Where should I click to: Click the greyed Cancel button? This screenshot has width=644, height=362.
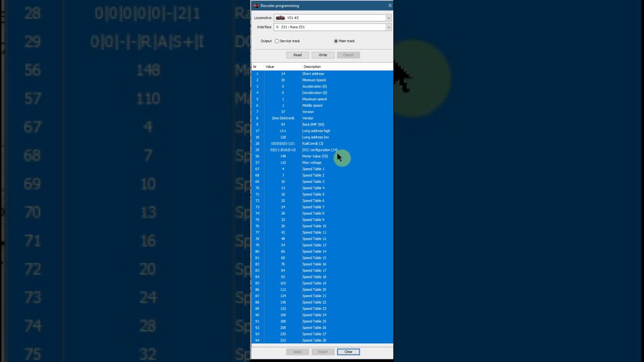pyautogui.click(x=348, y=55)
